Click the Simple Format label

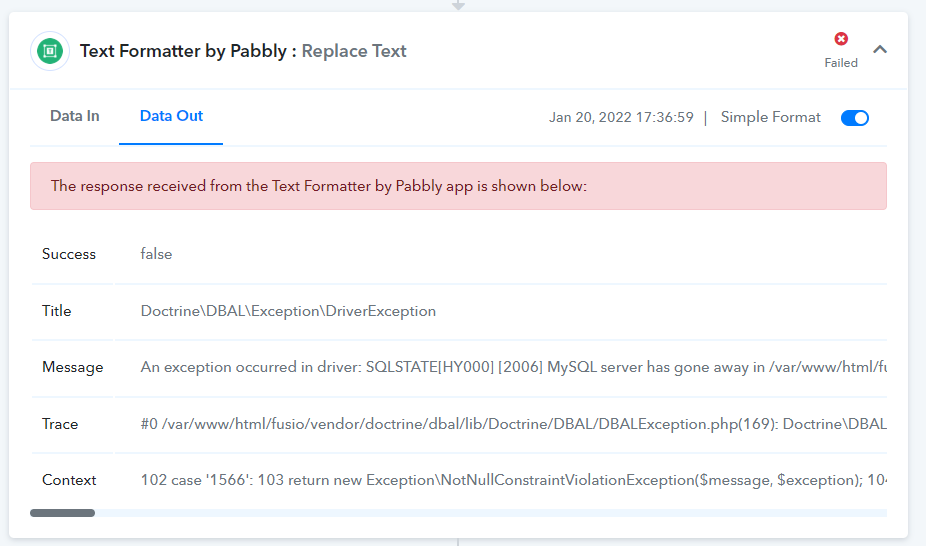pos(771,117)
